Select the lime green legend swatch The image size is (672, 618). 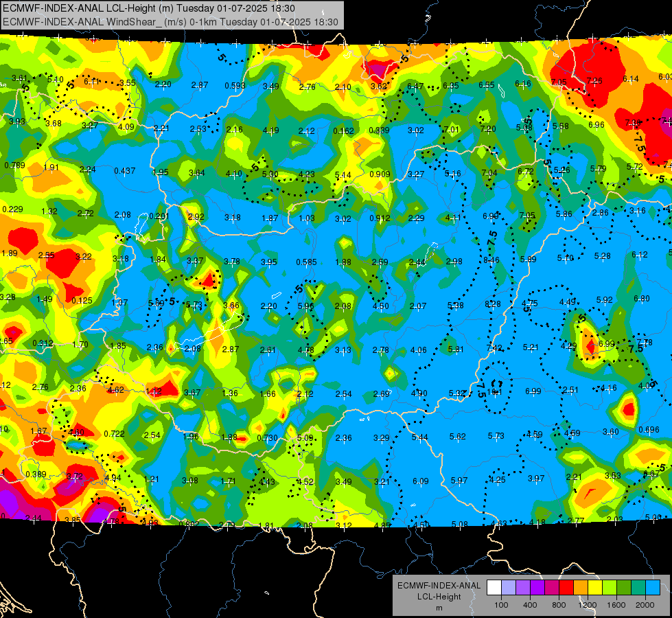pyautogui.click(x=610, y=588)
